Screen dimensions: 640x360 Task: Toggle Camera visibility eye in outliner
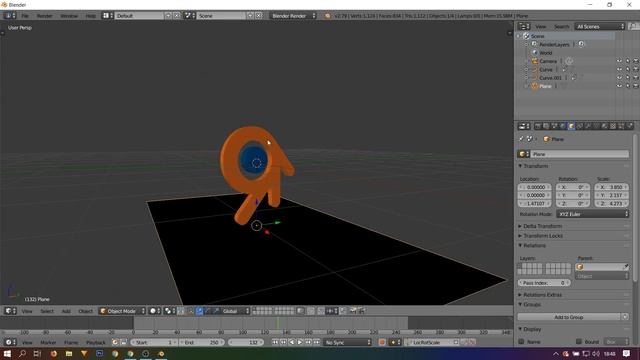click(x=619, y=61)
